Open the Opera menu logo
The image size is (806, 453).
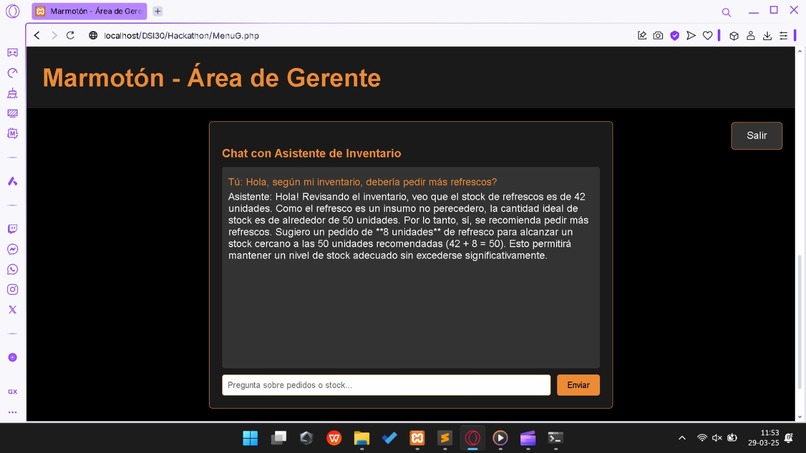pos(12,11)
